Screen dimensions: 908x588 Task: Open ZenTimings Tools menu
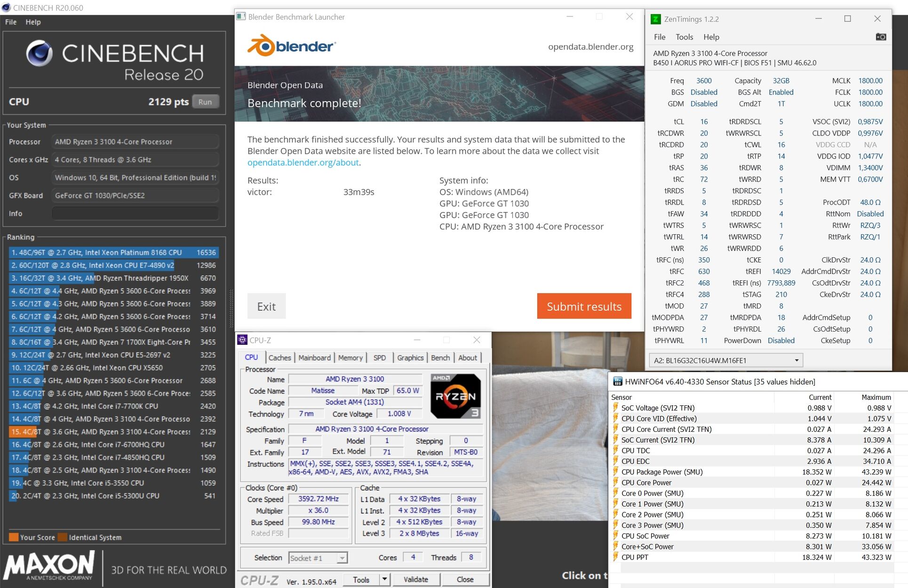[684, 37]
